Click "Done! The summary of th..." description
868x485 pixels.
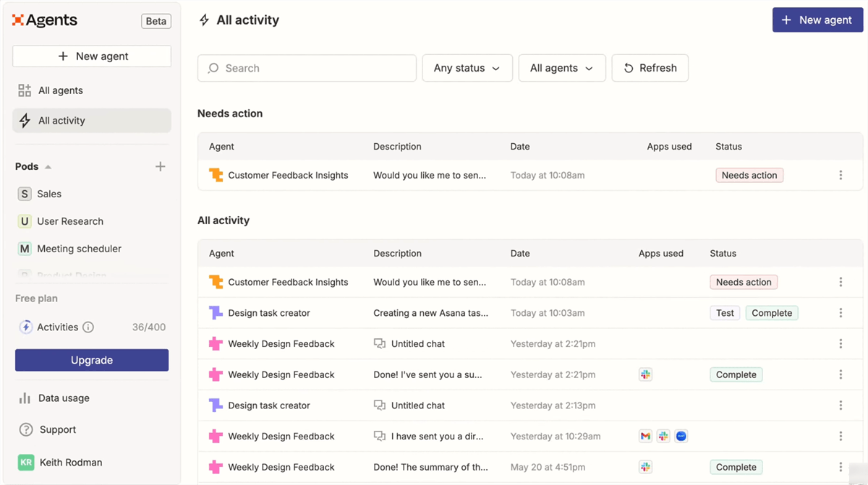click(x=430, y=467)
